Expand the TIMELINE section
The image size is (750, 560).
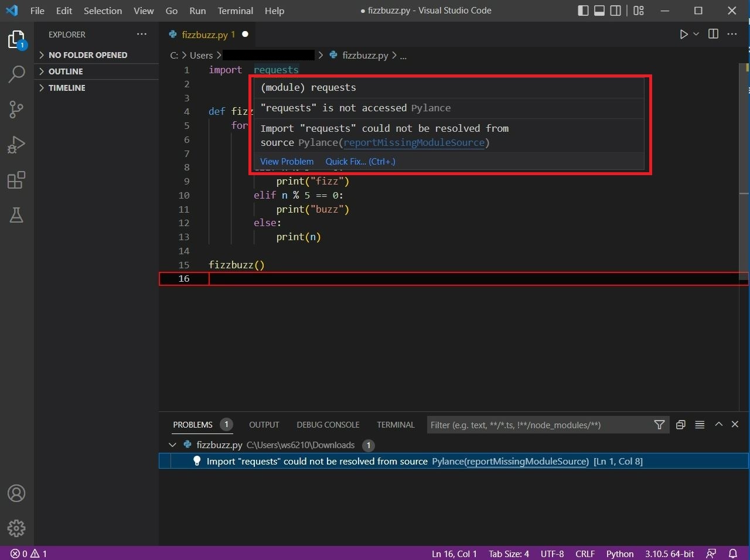coord(96,88)
